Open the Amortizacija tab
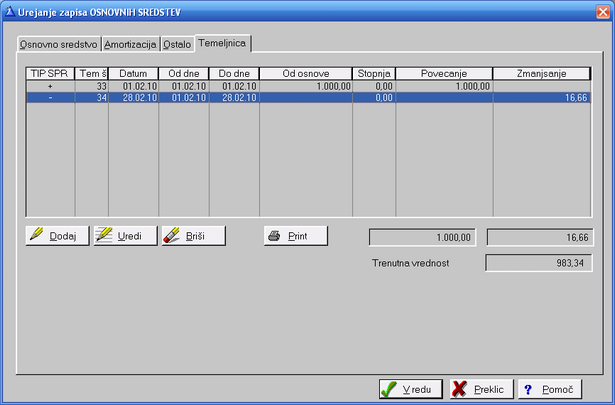The height and width of the screenshot is (405, 615). click(130, 44)
